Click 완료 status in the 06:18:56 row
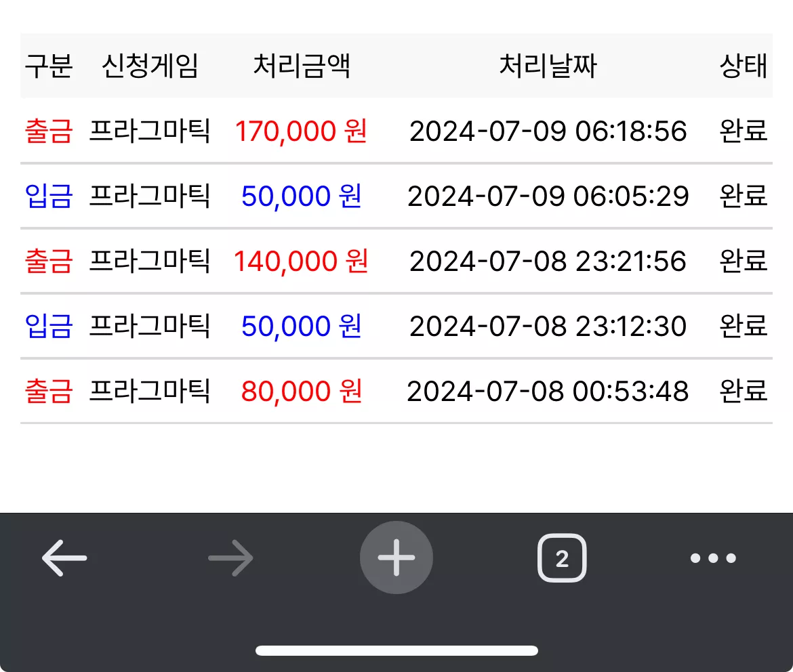 coord(744,131)
